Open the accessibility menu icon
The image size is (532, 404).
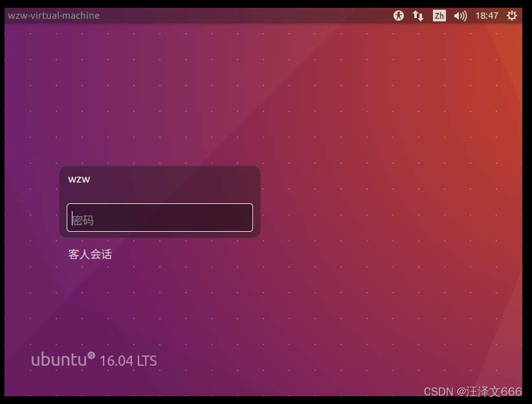pos(399,16)
